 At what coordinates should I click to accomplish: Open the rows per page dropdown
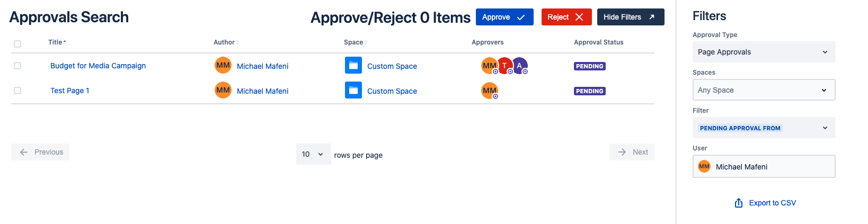(x=313, y=154)
